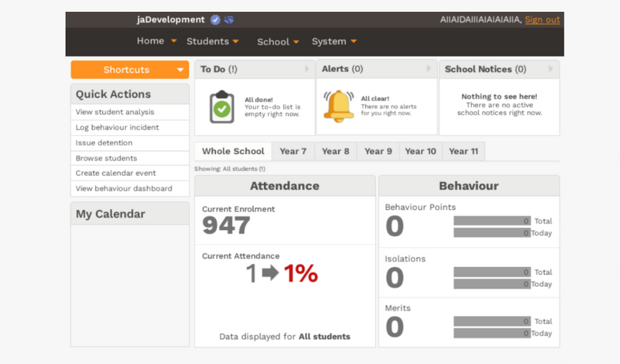The image size is (620, 364).
Task: Click the handshake icon in the header
Action: click(x=229, y=20)
